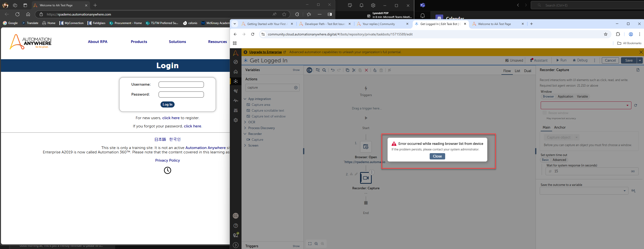The height and width of the screenshot is (249, 644).
Task: Dismiss the Upgrade to Enterprise banner
Action: click(x=641, y=52)
